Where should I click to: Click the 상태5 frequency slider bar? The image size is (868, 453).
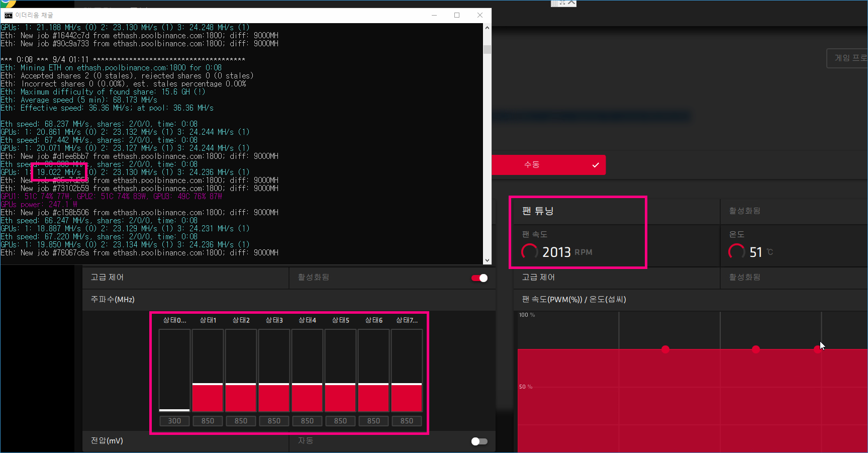pyautogui.click(x=340, y=371)
